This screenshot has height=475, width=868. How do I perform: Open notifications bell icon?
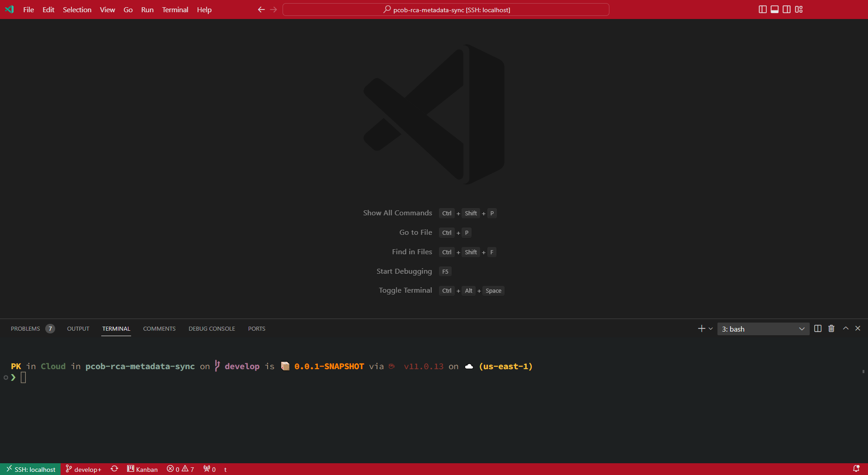(x=856, y=469)
